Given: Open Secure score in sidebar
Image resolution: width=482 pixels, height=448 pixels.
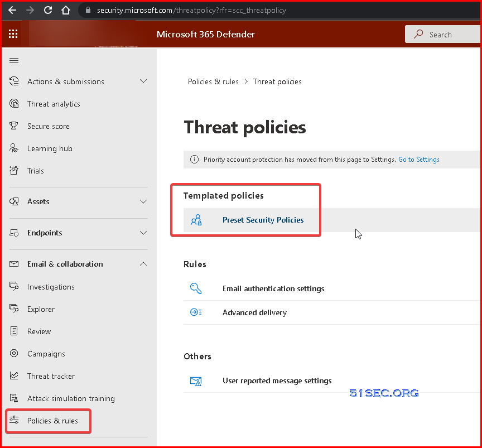Looking at the screenshot, I should tap(49, 126).
